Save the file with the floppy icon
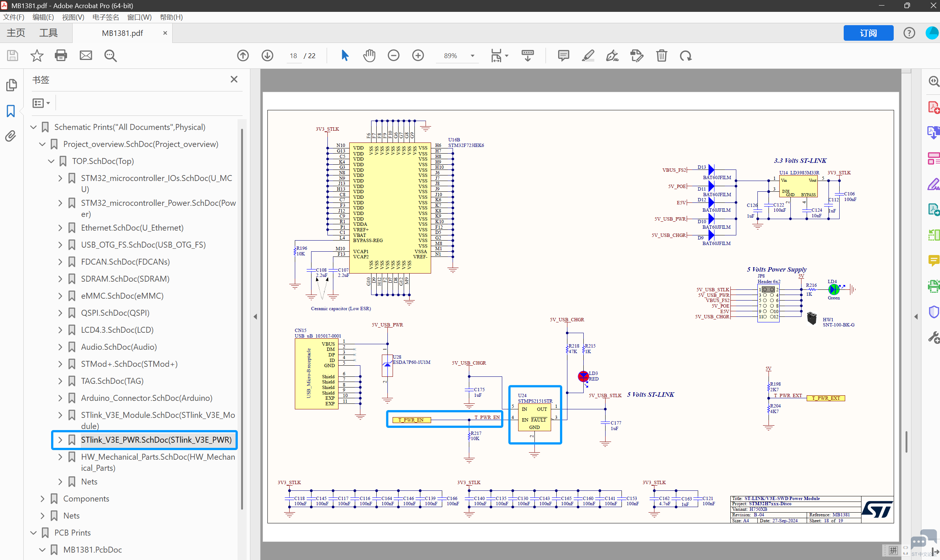Viewport: 940px width, 560px height. 13,56
